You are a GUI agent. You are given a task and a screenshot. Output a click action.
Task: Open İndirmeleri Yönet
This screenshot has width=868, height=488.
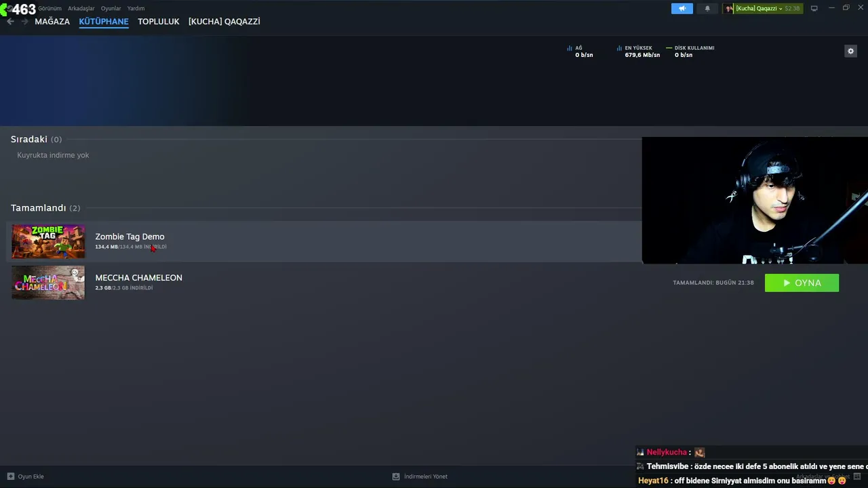click(x=426, y=476)
